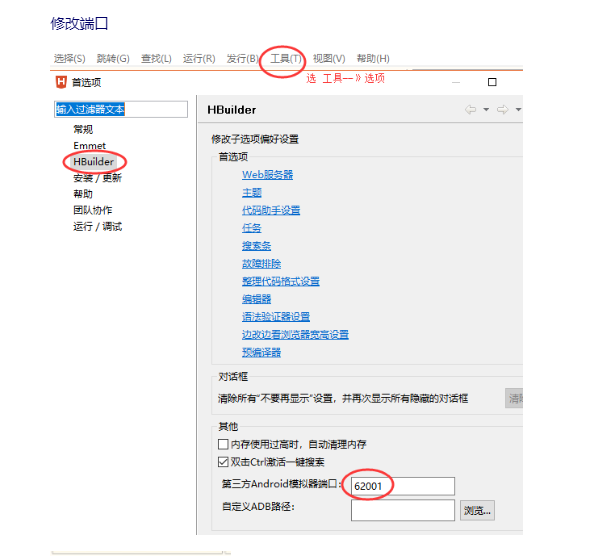Toggle 双击Ctrl激活一键搜索 checkbox
This screenshot has height=556, width=608.
click(223, 462)
